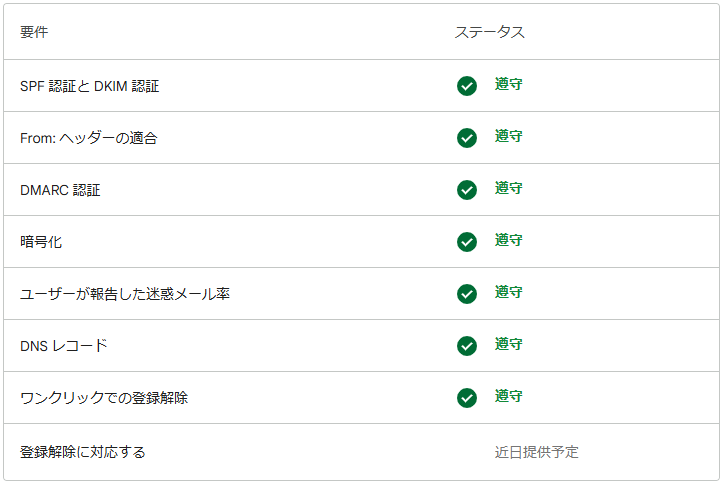
Task: Select the DNS レコード status checkmark icon
Action: (x=466, y=346)
